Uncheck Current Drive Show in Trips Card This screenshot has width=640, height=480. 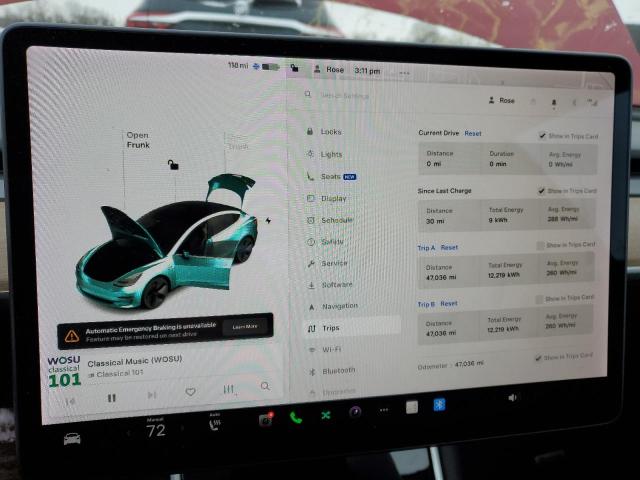point(542,136)
